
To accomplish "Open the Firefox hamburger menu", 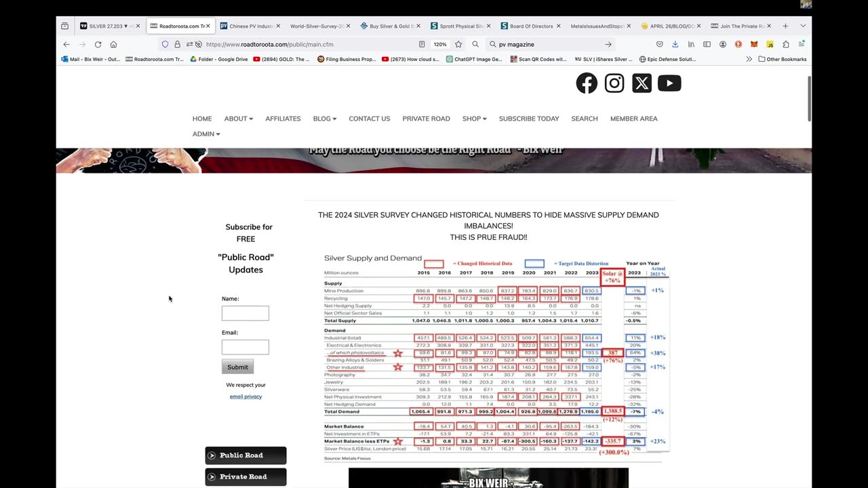I will pos(802,44).
